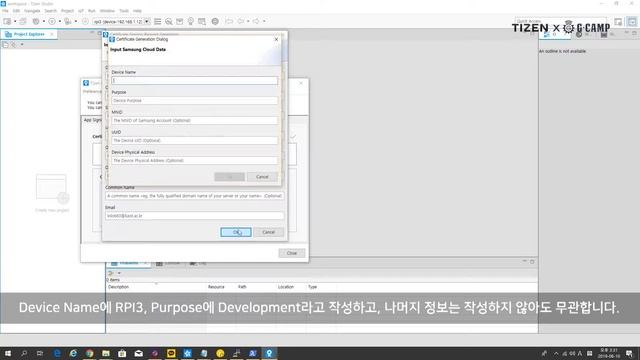
Task: Open Microsoft Edge from the taskbar
Action: [57, 353]
